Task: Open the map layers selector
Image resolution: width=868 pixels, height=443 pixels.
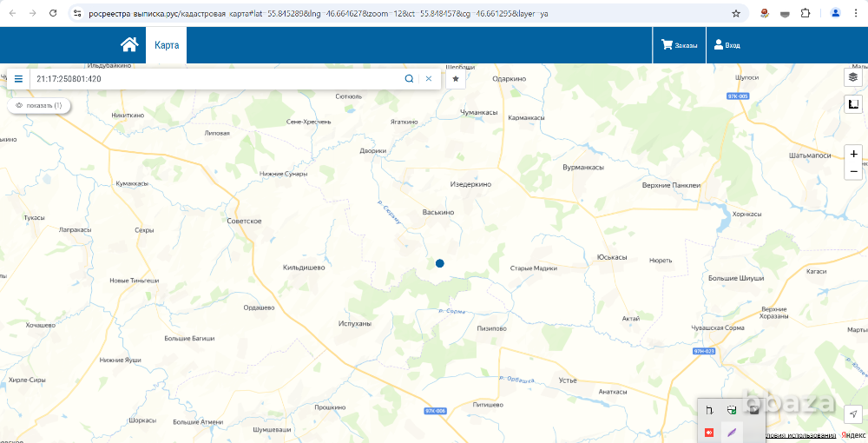Action: coord(854,77)
